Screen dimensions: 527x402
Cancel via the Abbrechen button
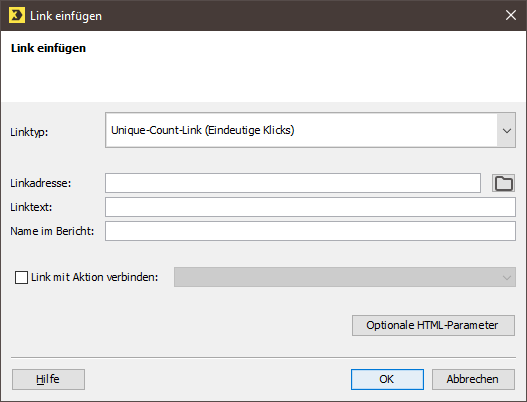(473, 379)
